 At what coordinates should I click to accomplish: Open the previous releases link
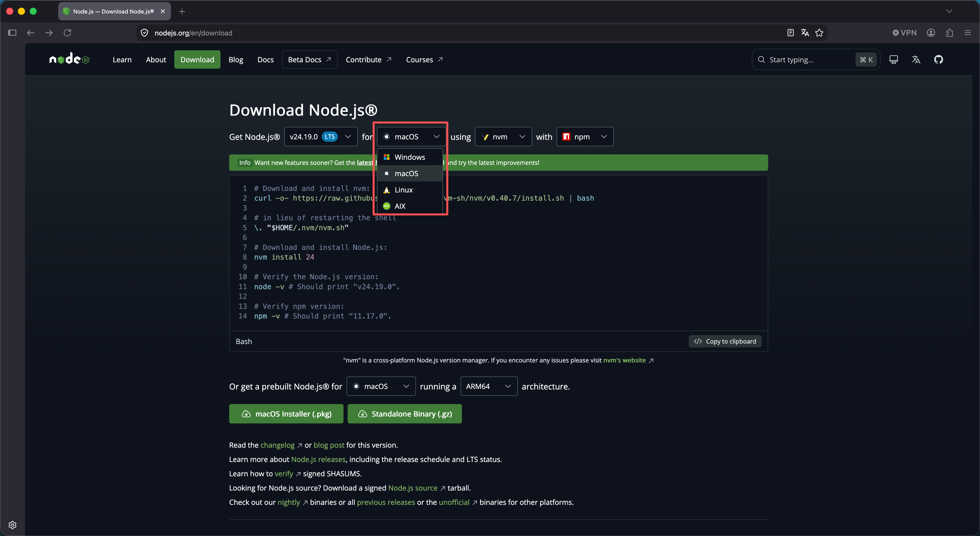(x=386, y=502)
